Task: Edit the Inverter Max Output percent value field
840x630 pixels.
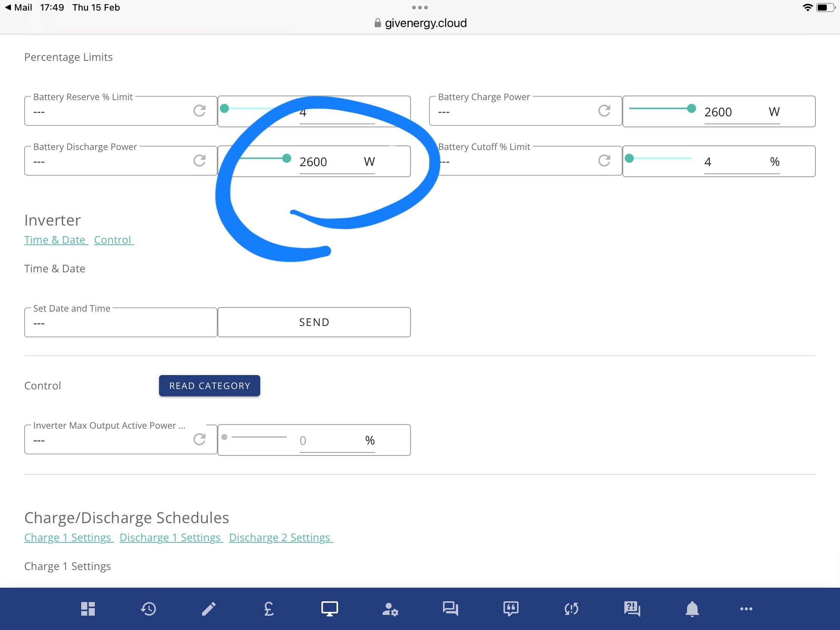Action: [x=337, y=441]
